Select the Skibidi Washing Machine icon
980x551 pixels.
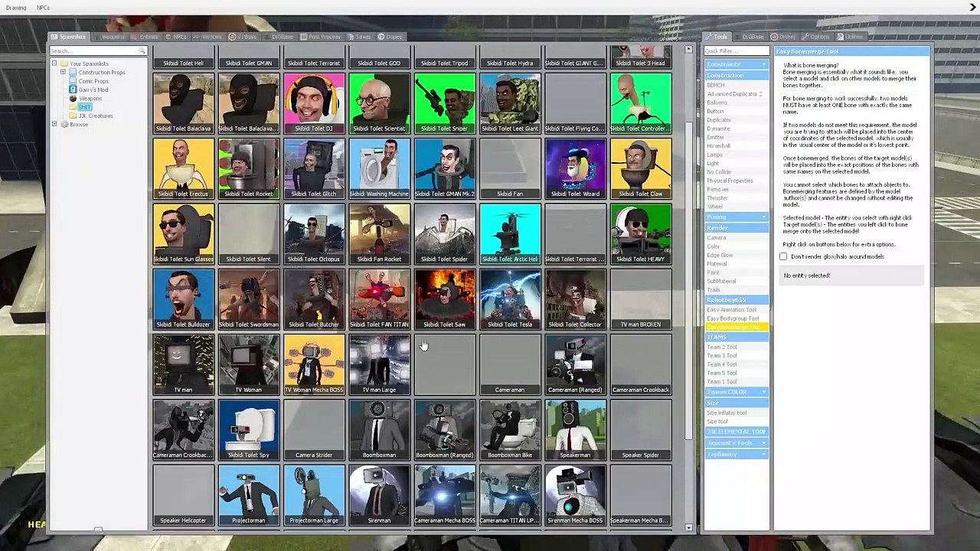click(379, 168)
